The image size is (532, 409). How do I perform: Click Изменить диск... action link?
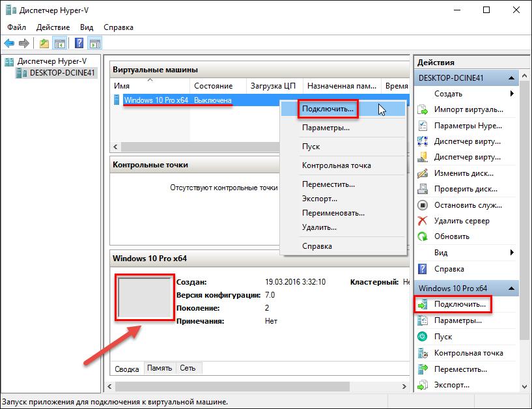pos(464,173)
